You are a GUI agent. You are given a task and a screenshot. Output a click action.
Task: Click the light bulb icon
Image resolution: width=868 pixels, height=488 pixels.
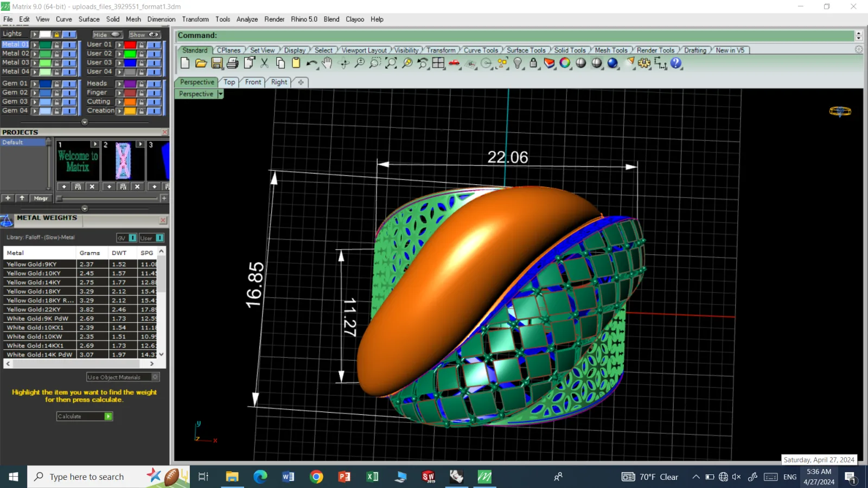pos(518,63)
